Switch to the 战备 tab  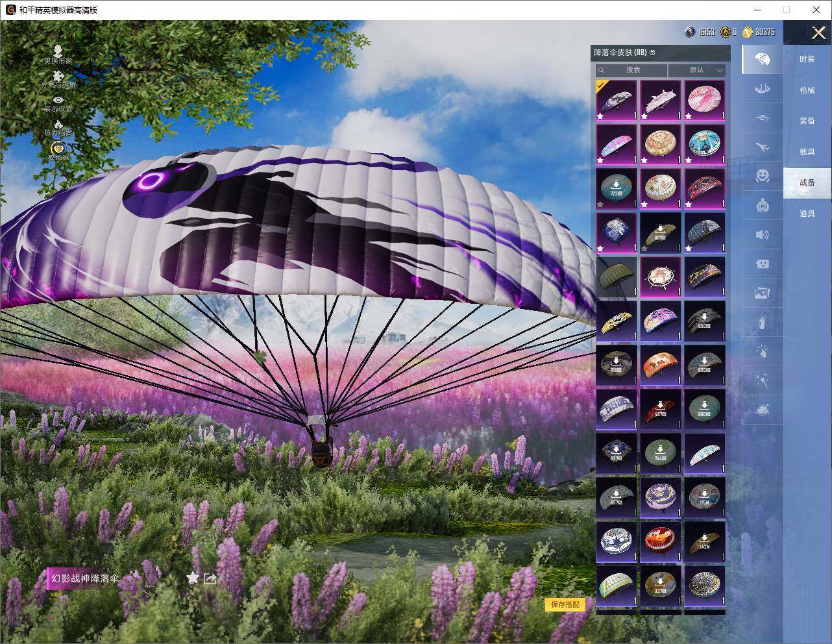coord(807,182)
